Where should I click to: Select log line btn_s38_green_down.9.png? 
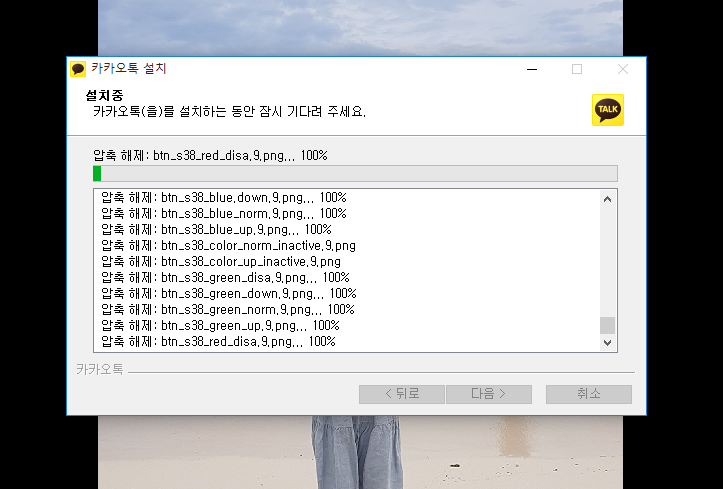(x=229, y=294)
